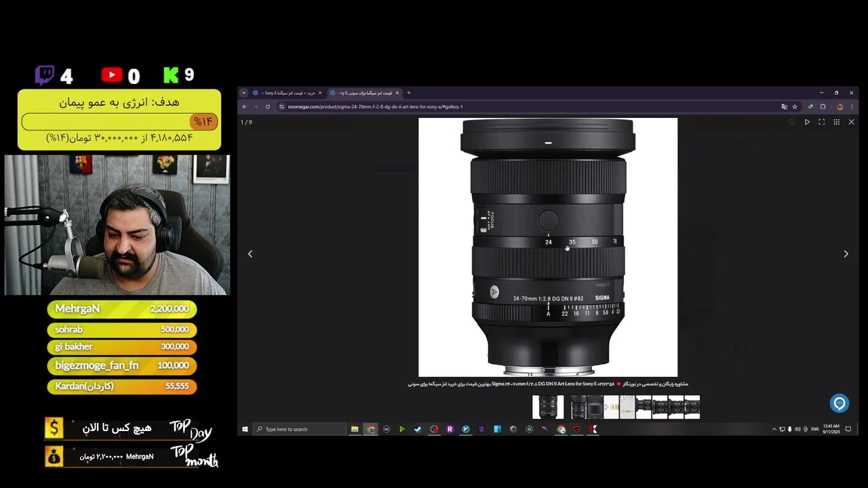The height and width of the screenshot is (488, 868).
Task: Open the clock showing 12:43 AM
Action: click(831, 429)
